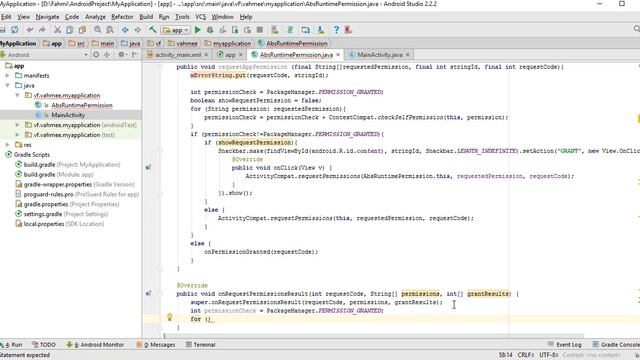Click the Cut scissors icon
Image resolution: width=640 pixels, height=360 pixels.
[57, 30]
